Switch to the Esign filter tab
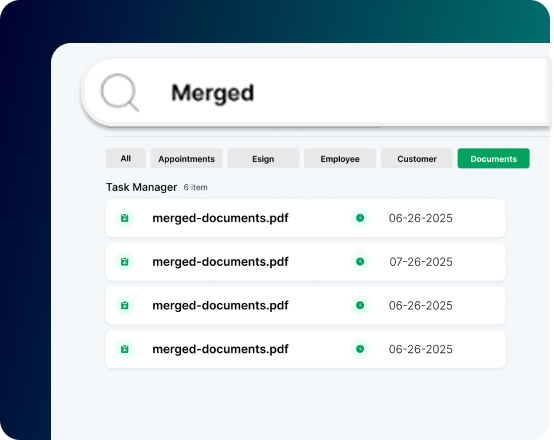This screenshot has height=440, width=554. 263,158
